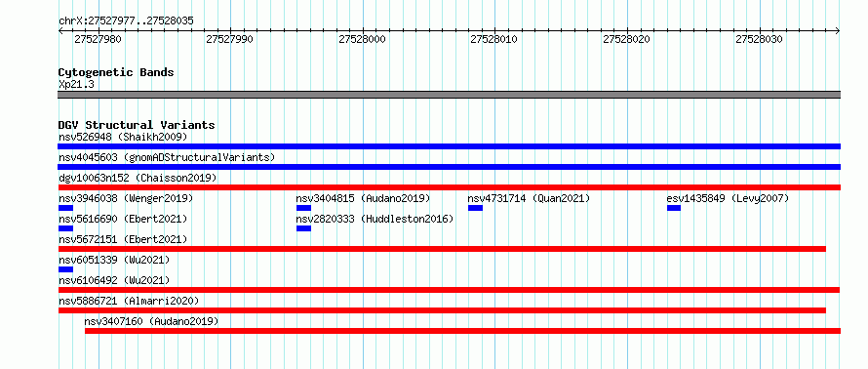Click ruler position 27528000
This screenshot has width=868, height=369.
pos(362,39)
